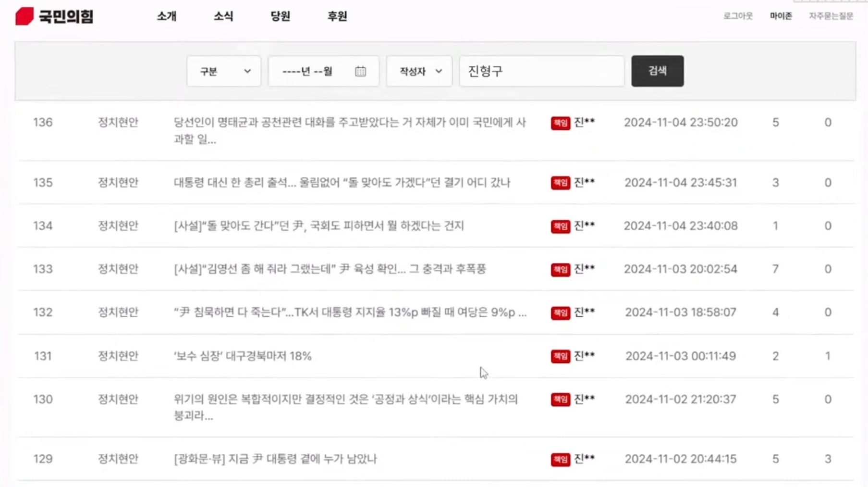Click timestamp 2024-11-03 18:58:07

[681, 312]
